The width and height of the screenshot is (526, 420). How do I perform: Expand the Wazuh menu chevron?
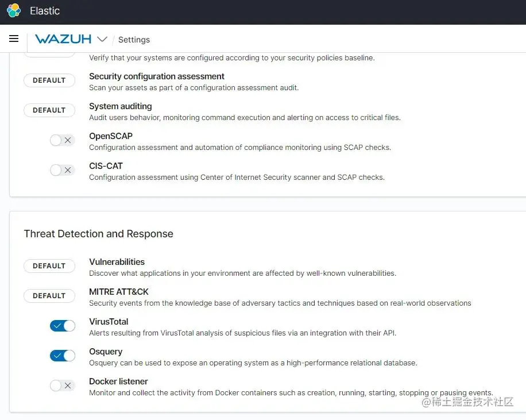tap(102, 39)
